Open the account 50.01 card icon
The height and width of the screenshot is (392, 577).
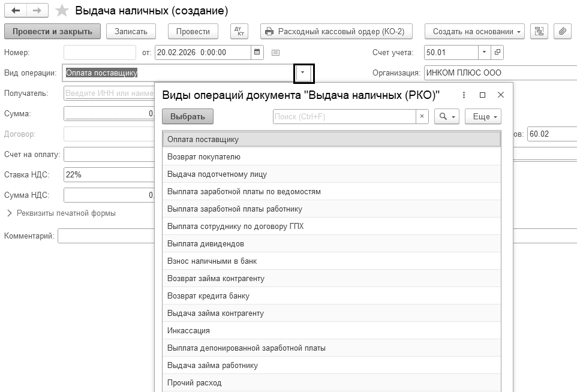coord(497,52)
